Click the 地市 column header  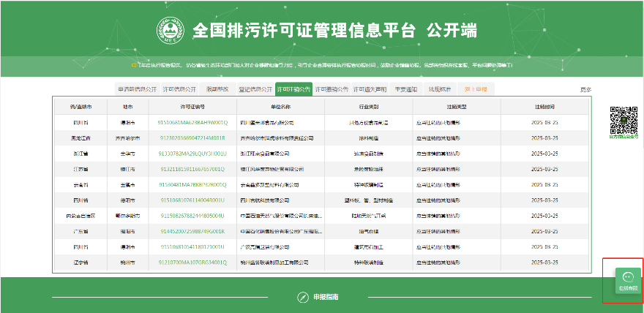(x=128, y=107)
